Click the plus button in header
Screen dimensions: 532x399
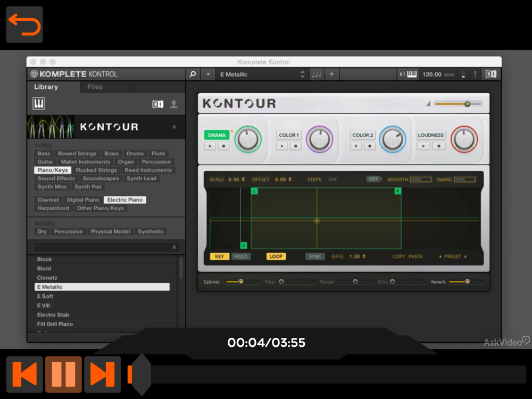331,74
